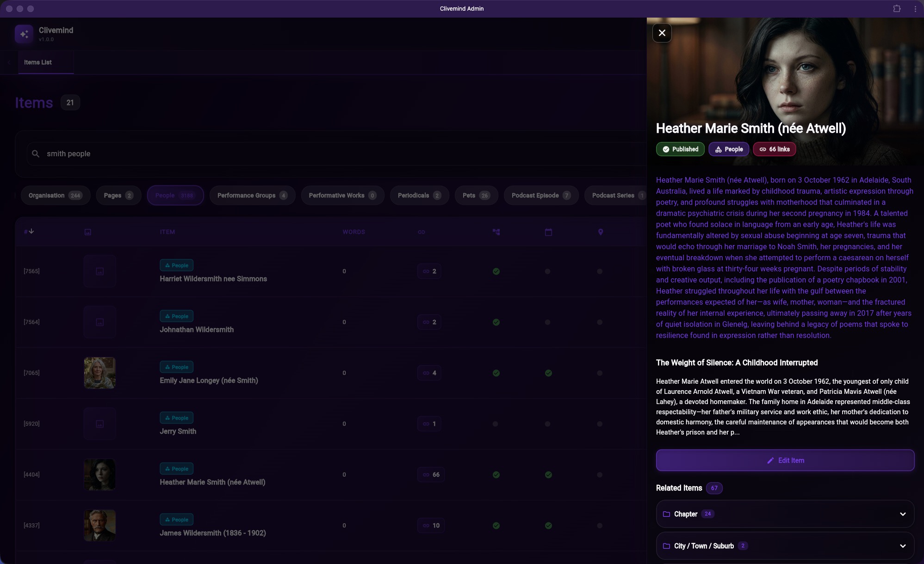The height and width of the screenshot is (564, 924).
Task: Click the hierarchy icon in the table header
Action: [x=496, y=232]
